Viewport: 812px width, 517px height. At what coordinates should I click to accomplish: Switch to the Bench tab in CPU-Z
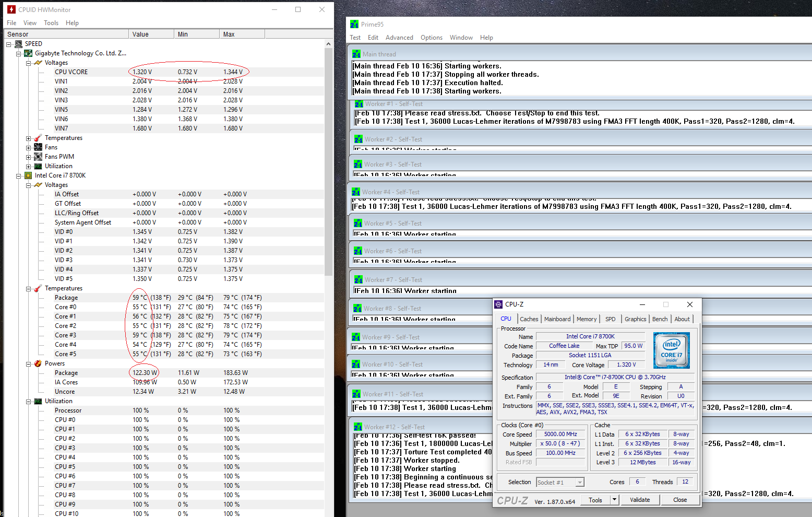(x=660, y=319)
